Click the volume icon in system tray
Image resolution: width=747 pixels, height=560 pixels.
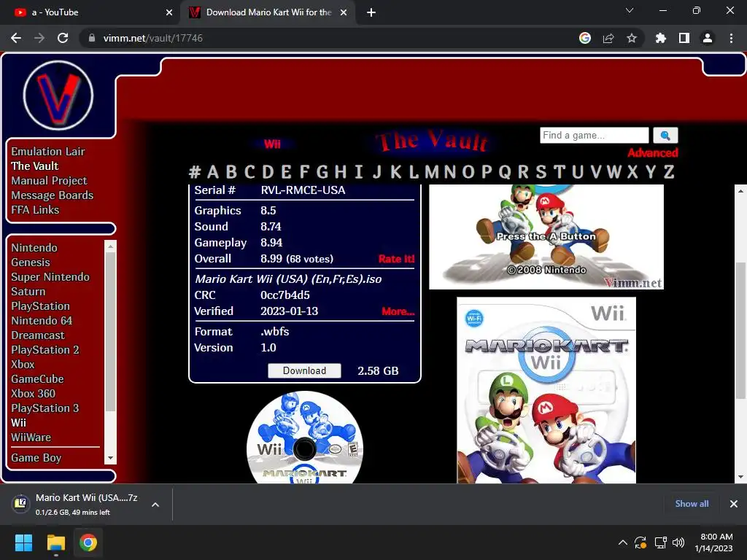pyautogui.click(x=678, y=542)
